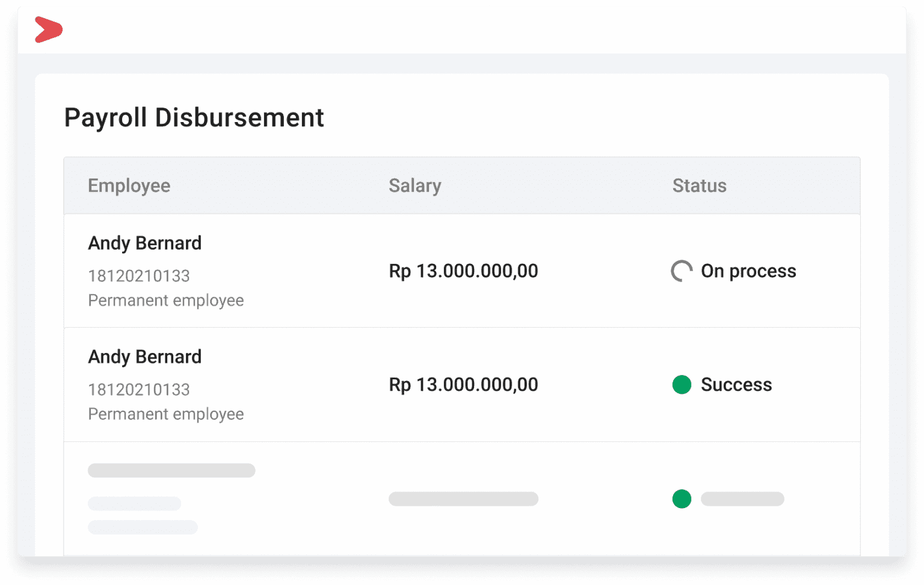The width and height of the screenshot is (924, 585).
Task: Click the loading progress spinner for the processing payroll
Action: point(682,271)
